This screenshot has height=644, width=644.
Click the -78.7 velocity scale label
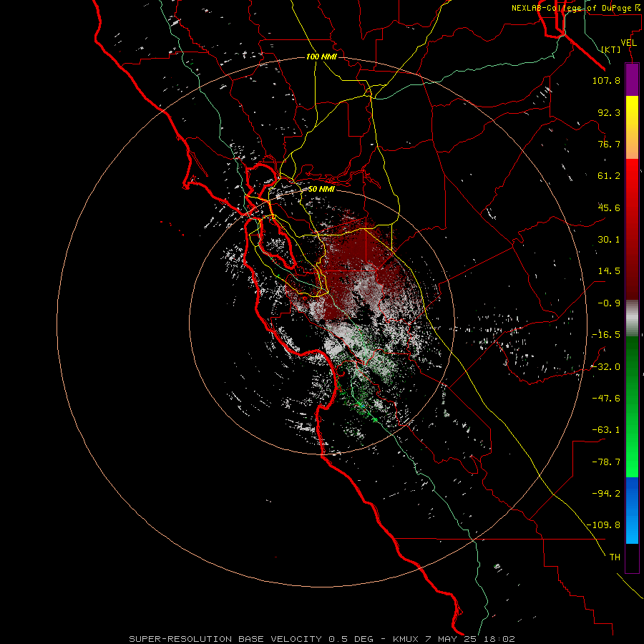pyautogui.click(x=606, y=462)
